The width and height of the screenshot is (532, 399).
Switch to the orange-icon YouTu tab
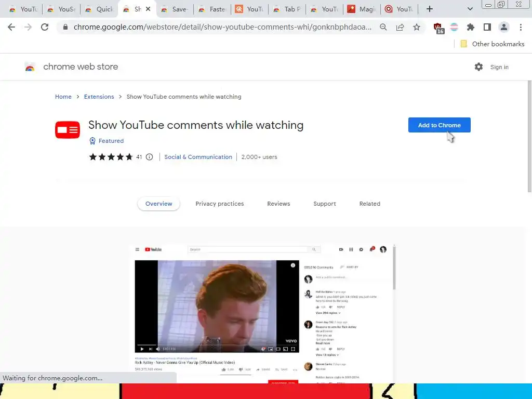(x=250, y=9)
